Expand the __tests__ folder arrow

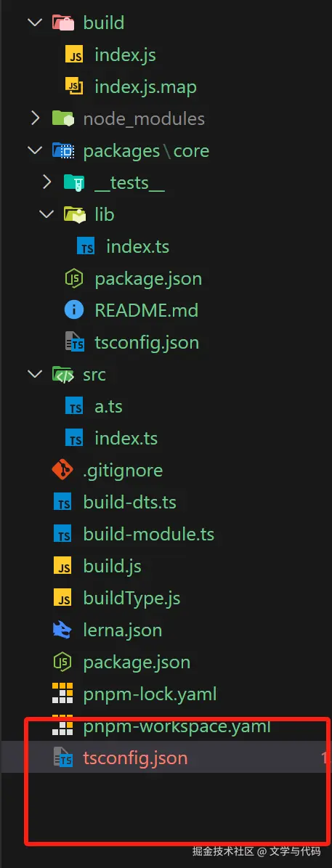pyautogui.click(x=47, y=182)
